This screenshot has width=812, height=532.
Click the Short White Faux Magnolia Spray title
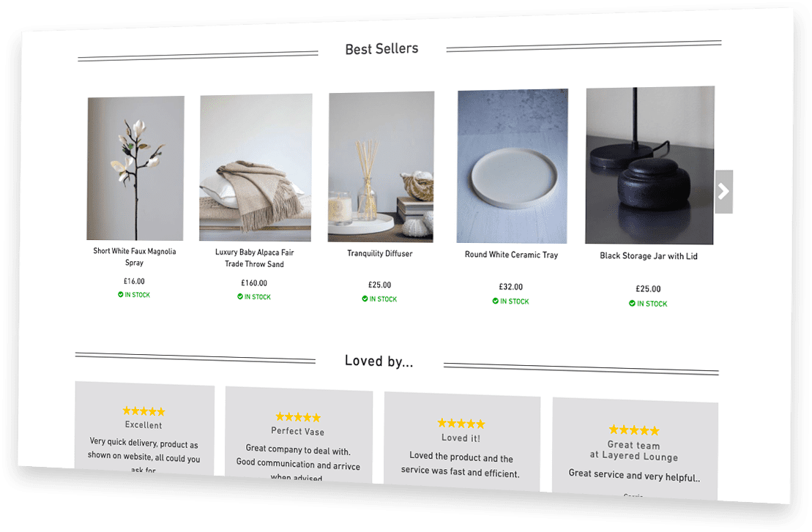135,257
